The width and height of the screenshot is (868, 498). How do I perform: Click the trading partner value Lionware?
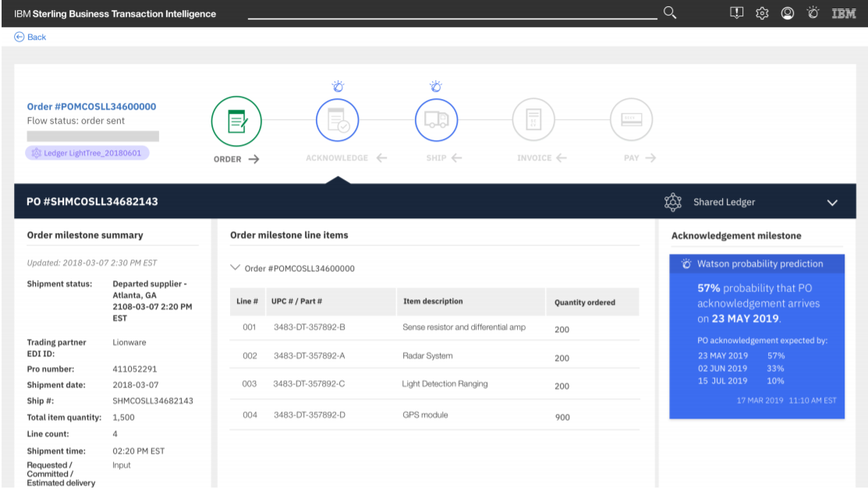(x=129, y=342)
